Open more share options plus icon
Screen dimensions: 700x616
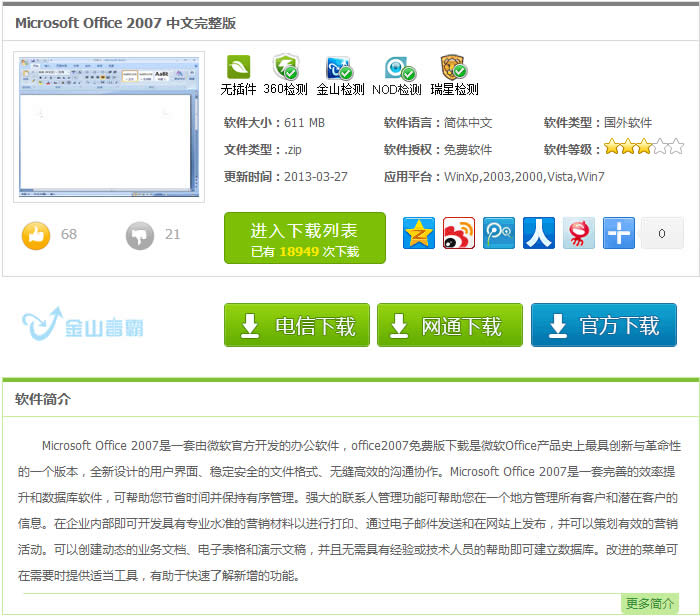tap(619, 233)
